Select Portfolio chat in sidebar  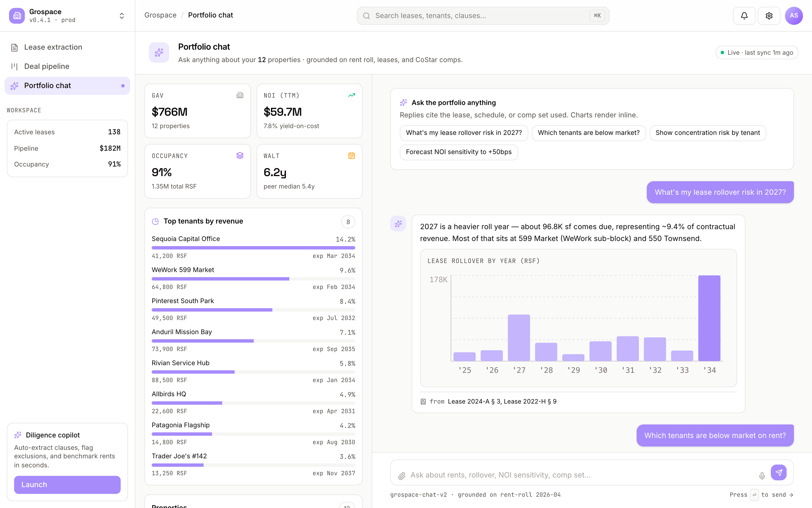[x=67, y=86]
